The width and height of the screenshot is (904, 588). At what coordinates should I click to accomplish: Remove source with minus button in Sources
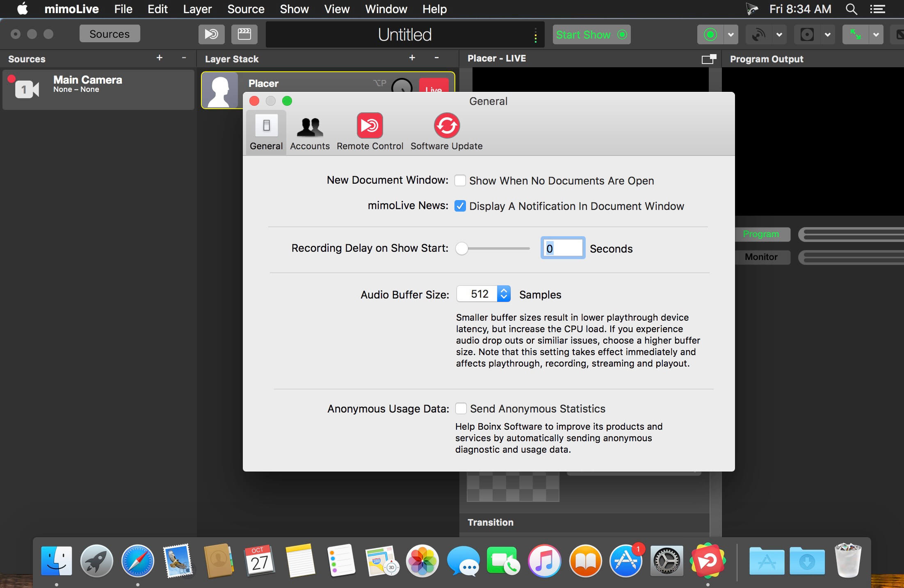click(x=184, y=58)
